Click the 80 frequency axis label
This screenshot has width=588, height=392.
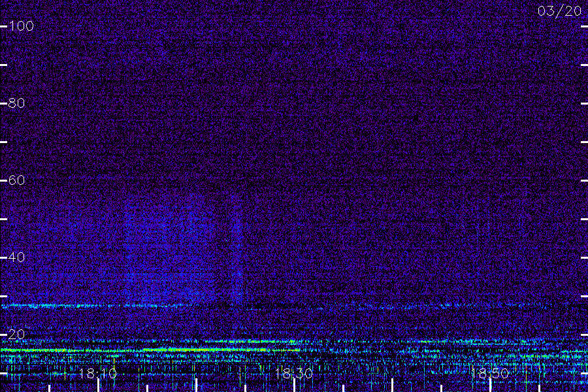(x=16, y=103)
